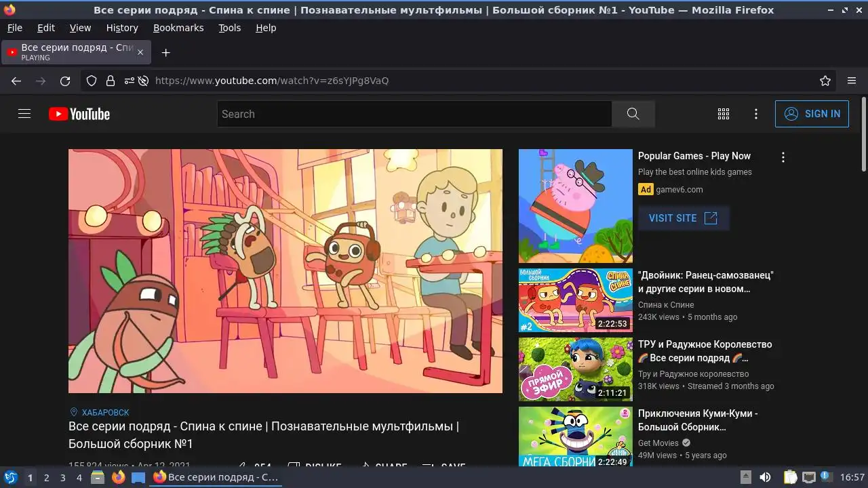Viewport: 868px width, 488px height.
Task: Switch to virtual desktop 2
Action: pos(46,477)
